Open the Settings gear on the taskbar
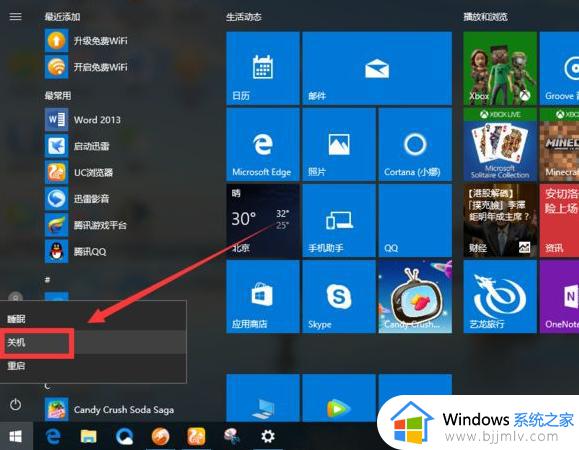Viewport: 579px width, 450px height. point(268,437)
